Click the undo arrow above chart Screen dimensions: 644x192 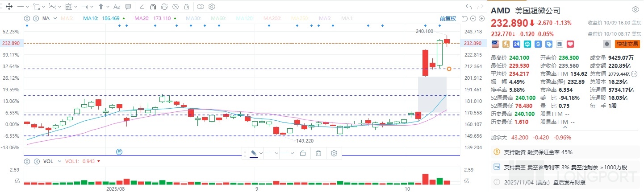[468, 7]
